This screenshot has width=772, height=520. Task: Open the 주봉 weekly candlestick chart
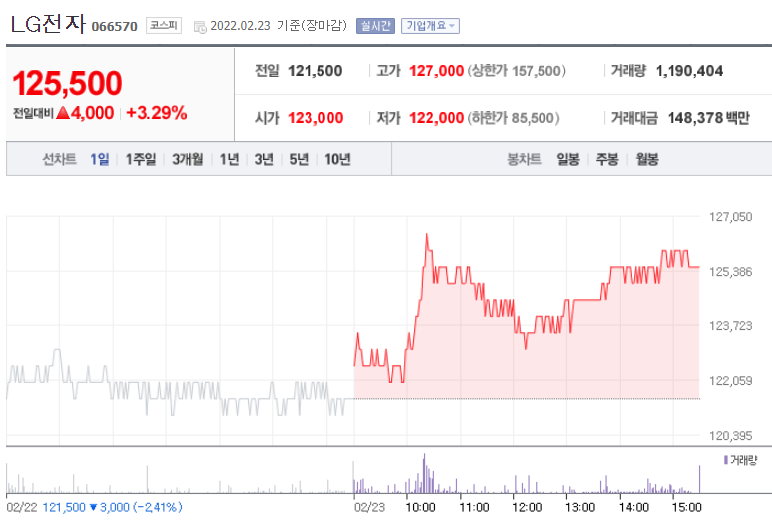tap(607, 159)
